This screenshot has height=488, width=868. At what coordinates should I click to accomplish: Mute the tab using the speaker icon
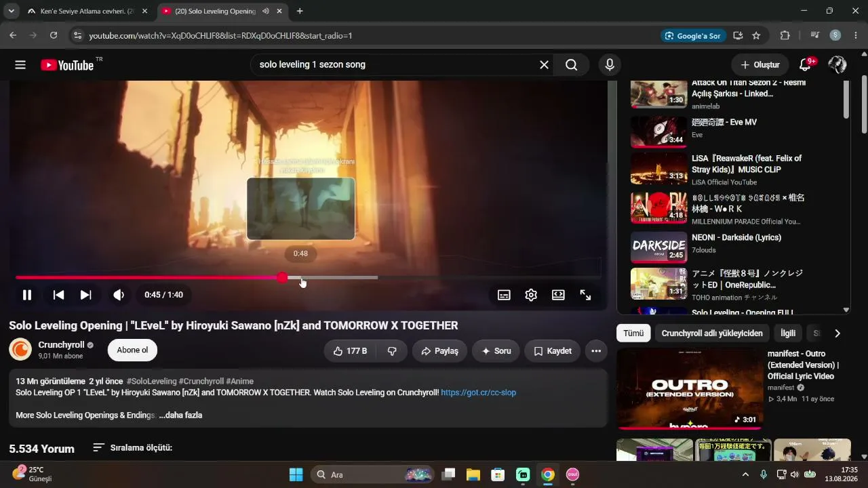[265, 11]
